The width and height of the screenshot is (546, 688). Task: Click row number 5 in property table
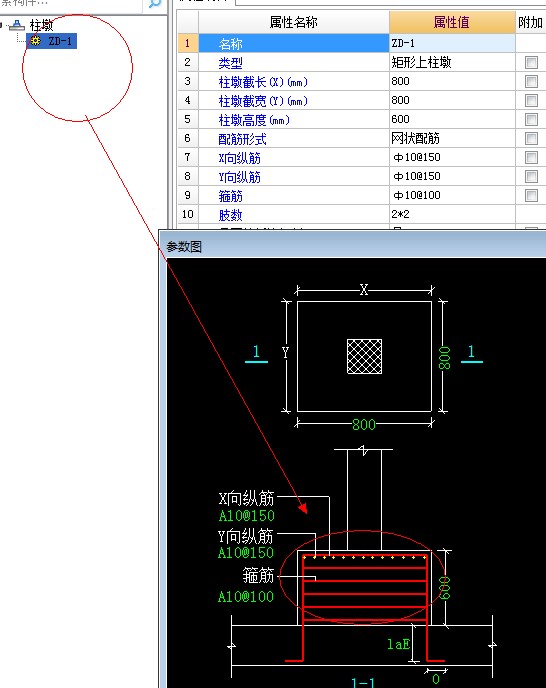click(188, 119)
